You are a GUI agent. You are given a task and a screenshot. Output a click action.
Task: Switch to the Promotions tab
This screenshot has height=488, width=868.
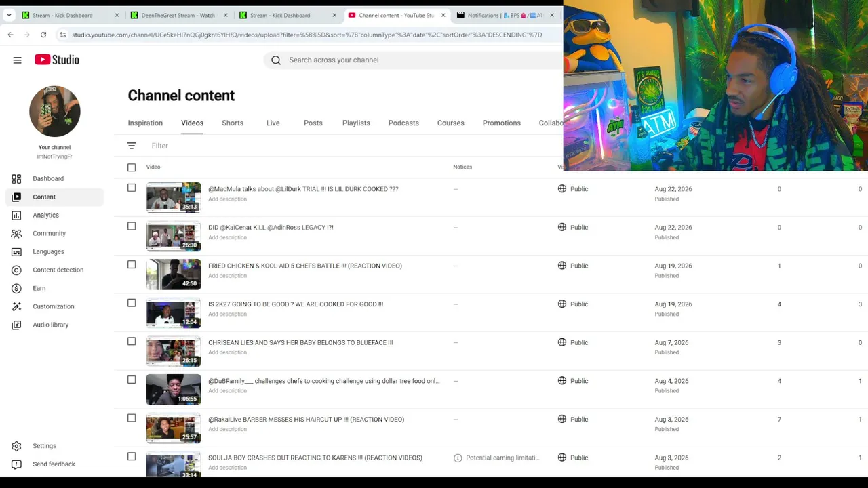pyautogui.click(x=502, y=123)
